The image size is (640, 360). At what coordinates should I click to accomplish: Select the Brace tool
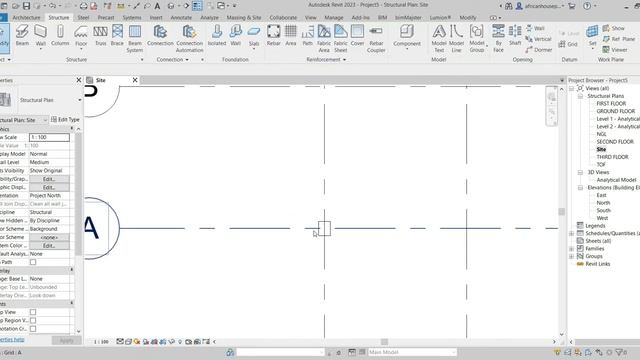[117, 36]
